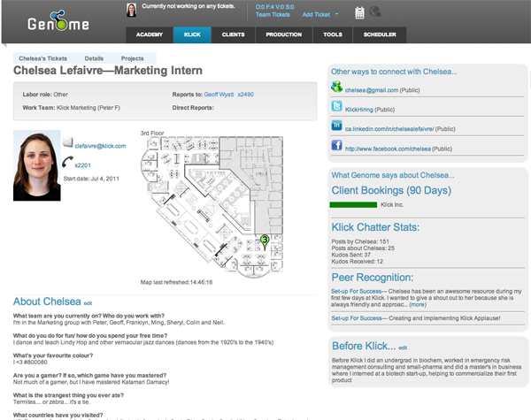This screenshot has height=420, width=531.
Task: Open Team Tickets link
Action: point(273,14)
